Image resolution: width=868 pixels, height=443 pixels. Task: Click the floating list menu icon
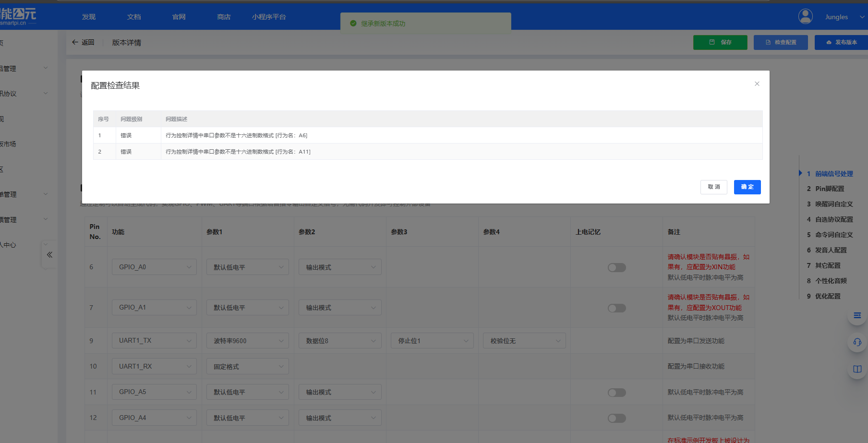point(857,315)
